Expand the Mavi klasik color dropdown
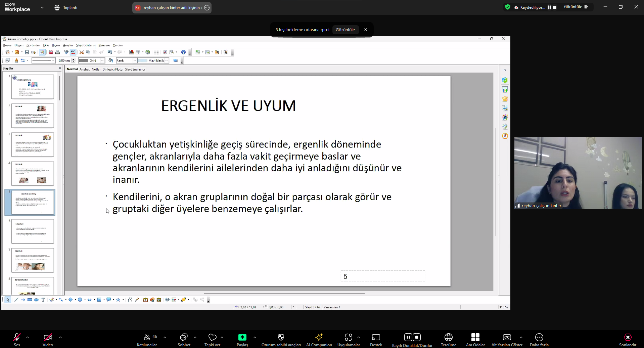The height and width of the screenshot is (348, 644). 167,60
